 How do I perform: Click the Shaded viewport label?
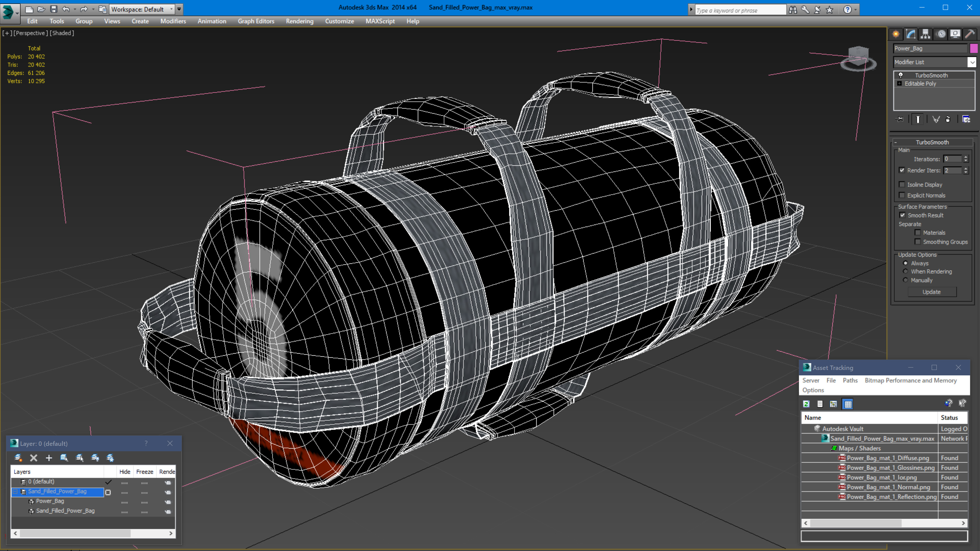click(62, 33)
